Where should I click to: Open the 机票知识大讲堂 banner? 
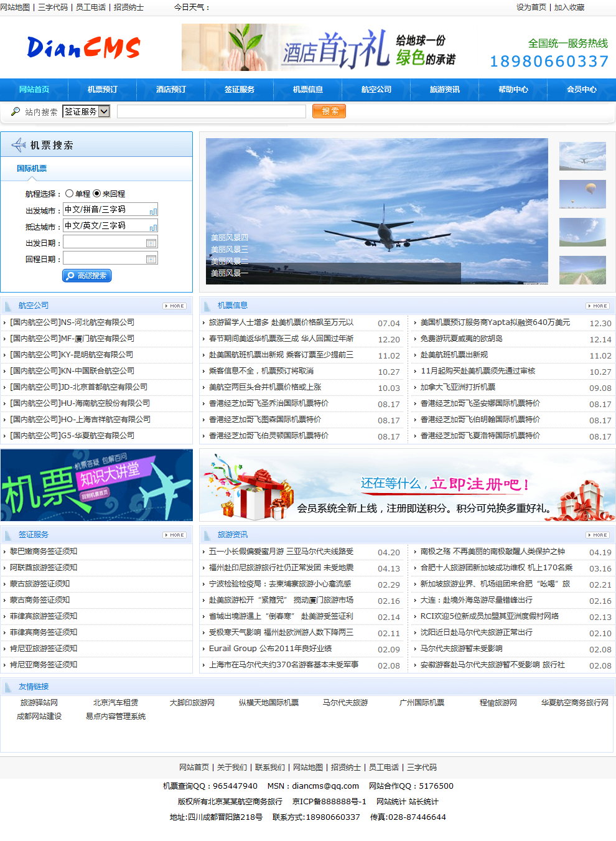96,485
